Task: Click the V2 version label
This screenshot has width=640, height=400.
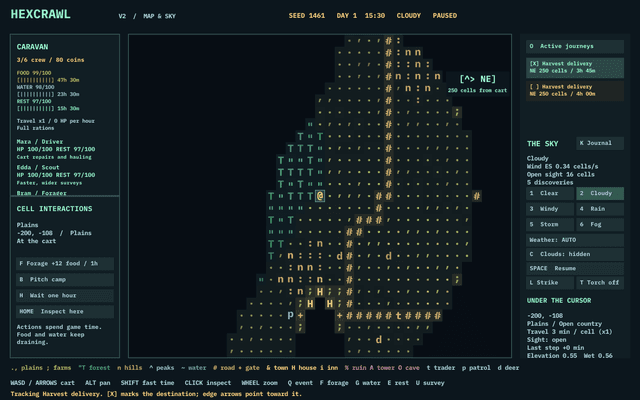Action: click(x=122, y=16)
